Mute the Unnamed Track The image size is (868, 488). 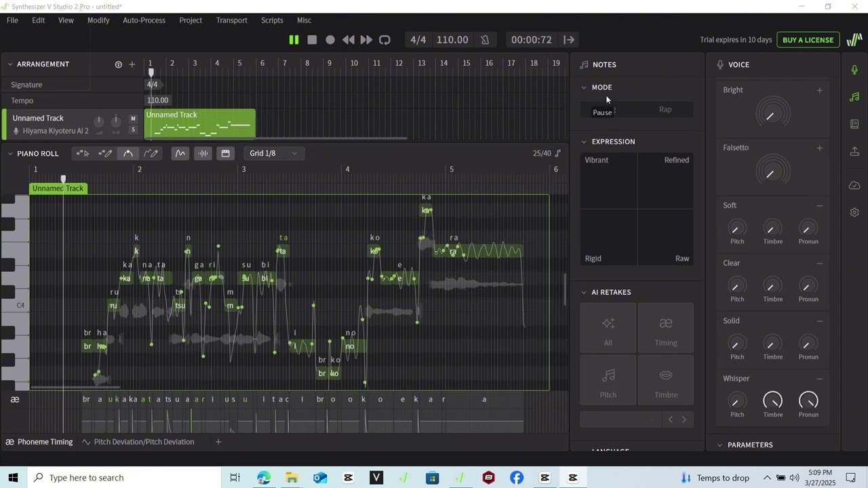click(133, 119)
